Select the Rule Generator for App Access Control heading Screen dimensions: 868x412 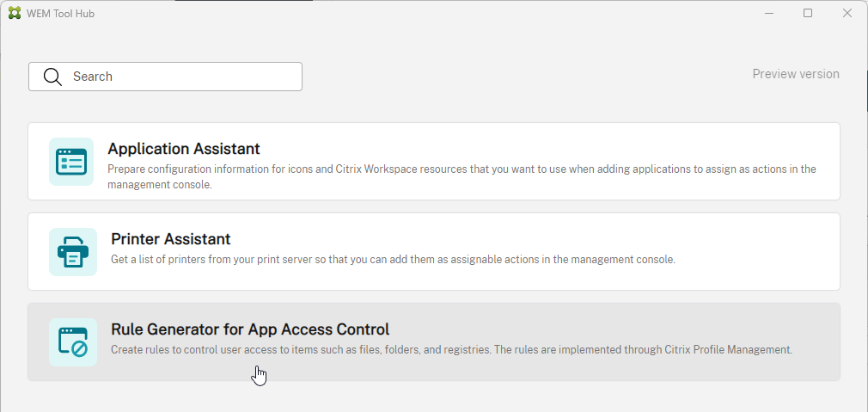point(250,329)
